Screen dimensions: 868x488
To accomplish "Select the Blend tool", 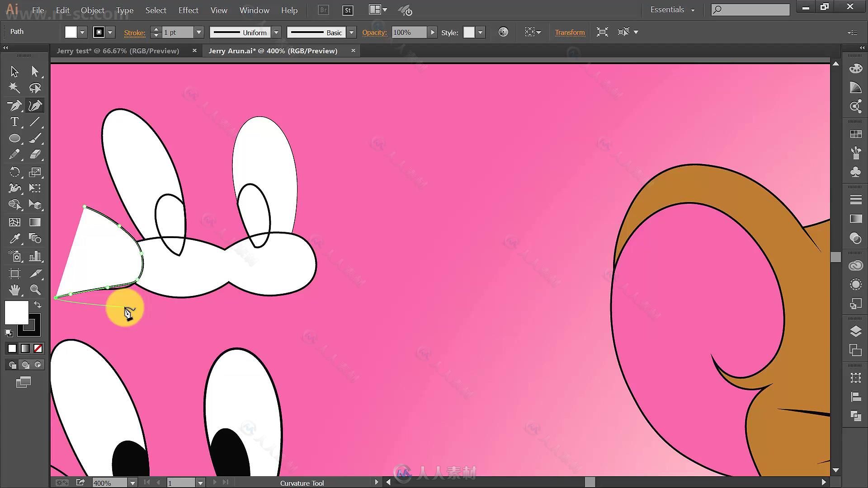I will click(x=35, y=239).
